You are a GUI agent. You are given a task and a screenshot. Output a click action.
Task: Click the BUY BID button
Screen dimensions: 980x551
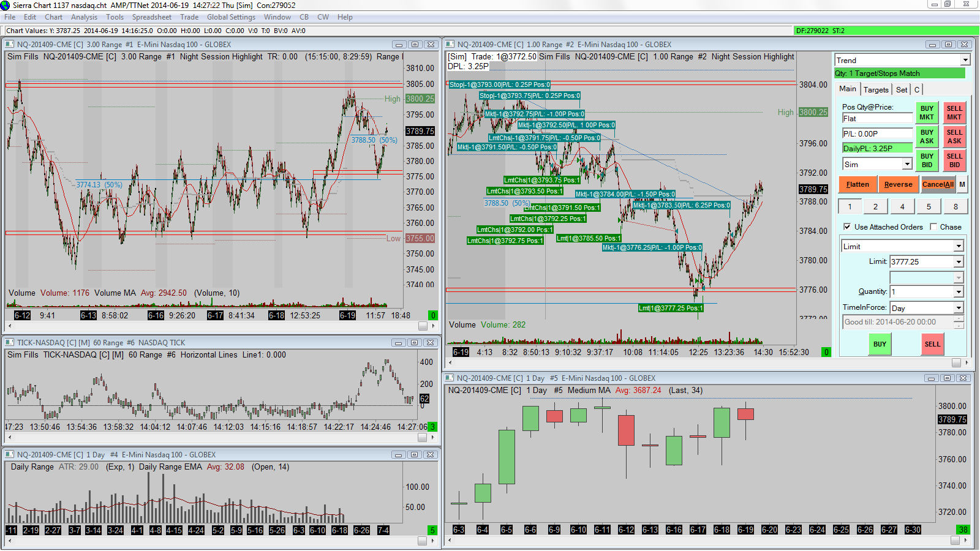point(927,160)
